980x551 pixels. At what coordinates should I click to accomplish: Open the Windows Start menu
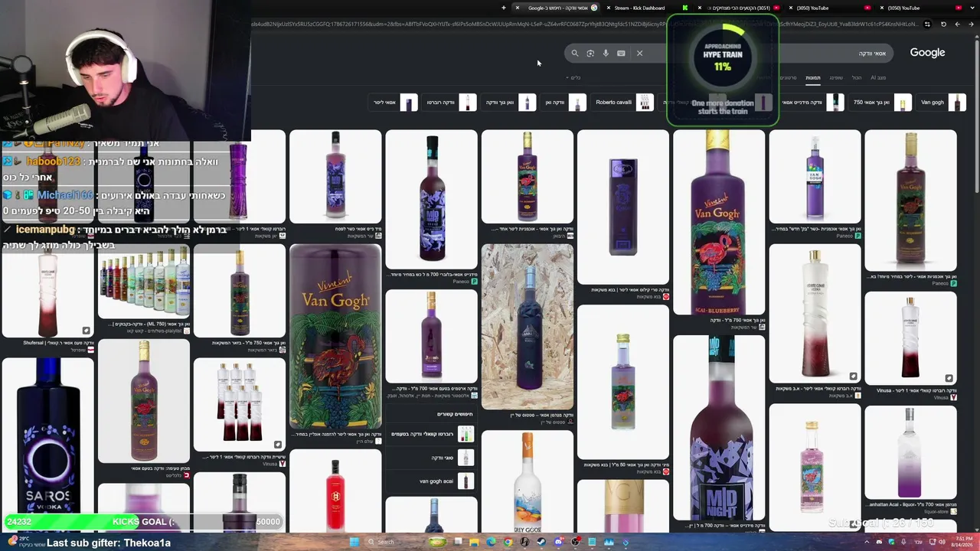point(354,542)
